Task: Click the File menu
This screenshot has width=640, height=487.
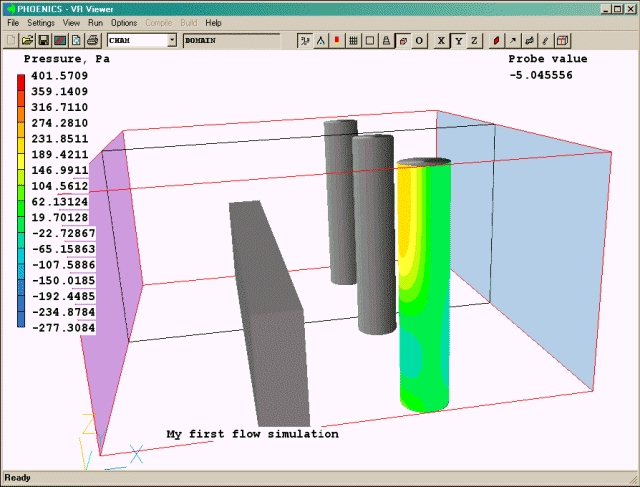Action: tap(13, 22)
